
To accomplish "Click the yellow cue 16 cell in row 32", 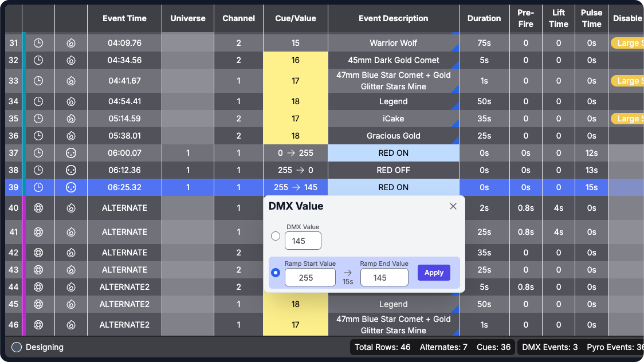I will pos(296,60).
